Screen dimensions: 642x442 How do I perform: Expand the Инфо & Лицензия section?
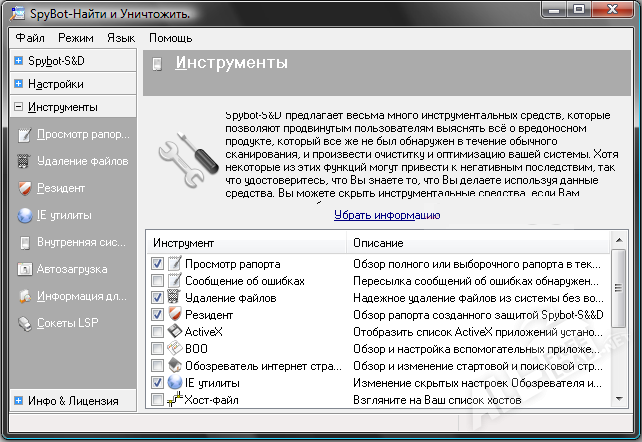click(x=19, y=401)
